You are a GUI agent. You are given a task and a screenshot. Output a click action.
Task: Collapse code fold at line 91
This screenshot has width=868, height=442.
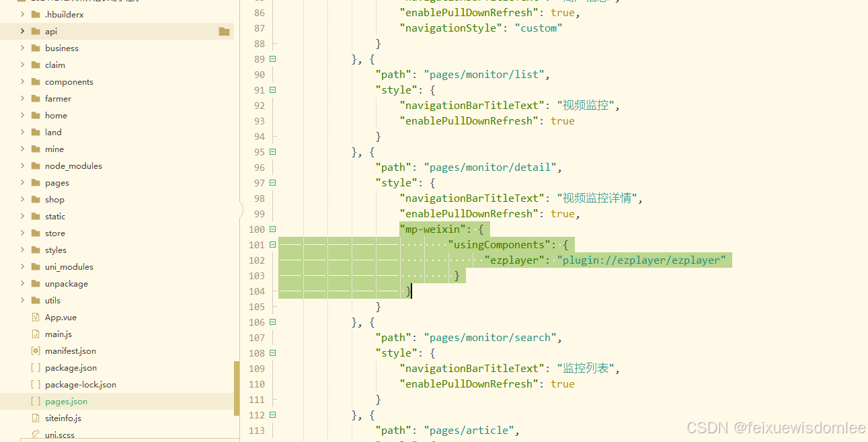(273, 90)
